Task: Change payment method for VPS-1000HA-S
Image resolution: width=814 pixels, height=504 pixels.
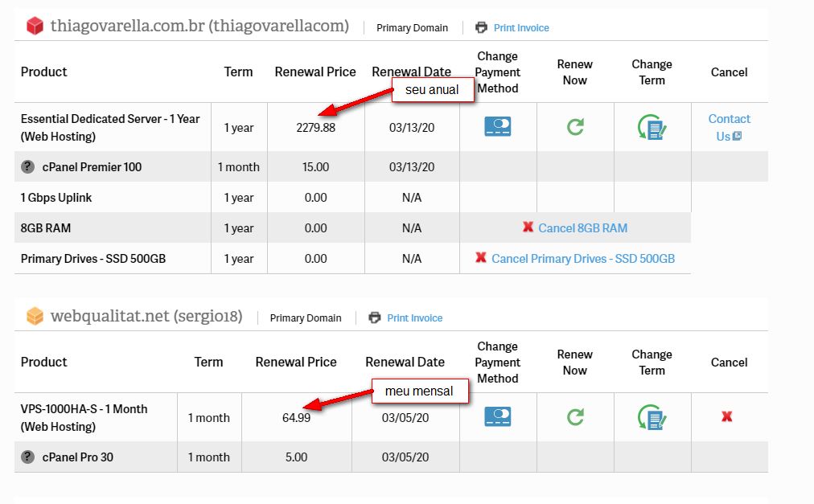Action: 498,416
